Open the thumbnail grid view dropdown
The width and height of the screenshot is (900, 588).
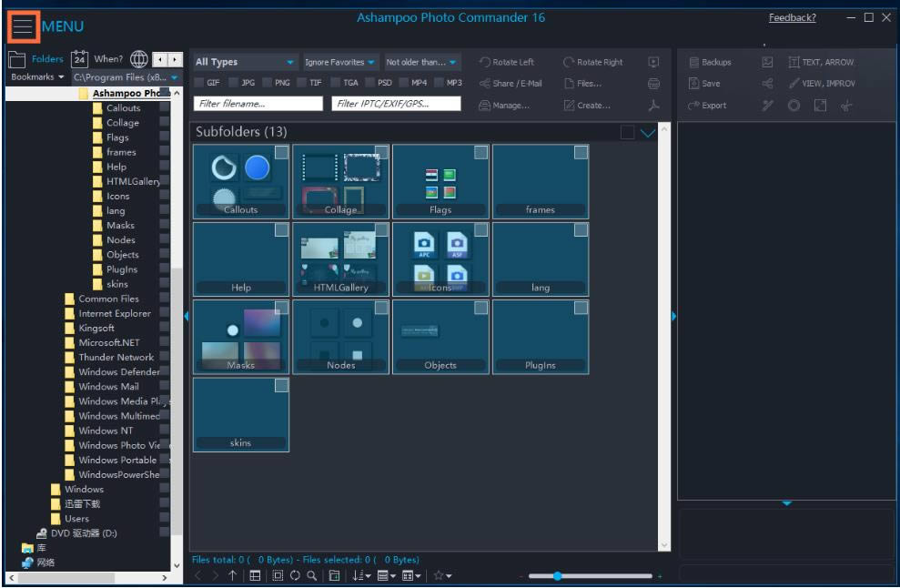(411, 575)
